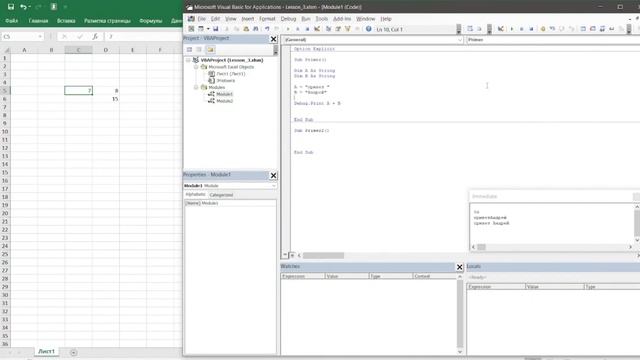Screen dimensions: 640x360
Task: Click the Excel Name Box dropdown arrow
Action: coord(40,37)
